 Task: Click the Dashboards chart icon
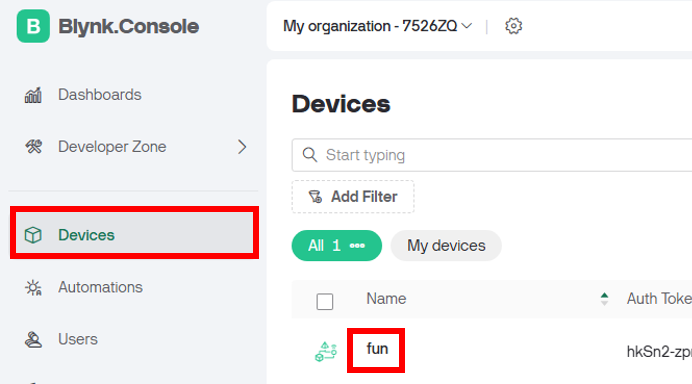coord(33,95)
